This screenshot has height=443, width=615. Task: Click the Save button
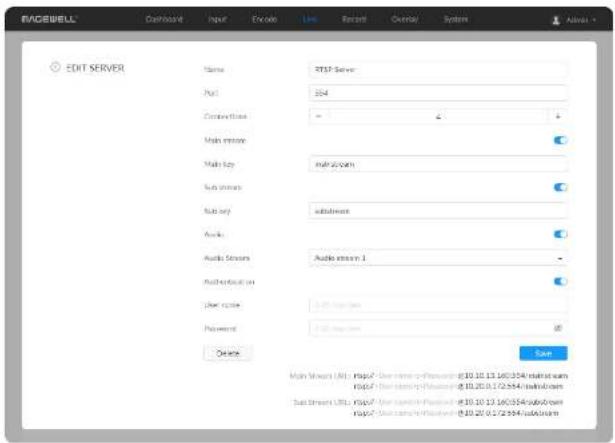(543, 353)
